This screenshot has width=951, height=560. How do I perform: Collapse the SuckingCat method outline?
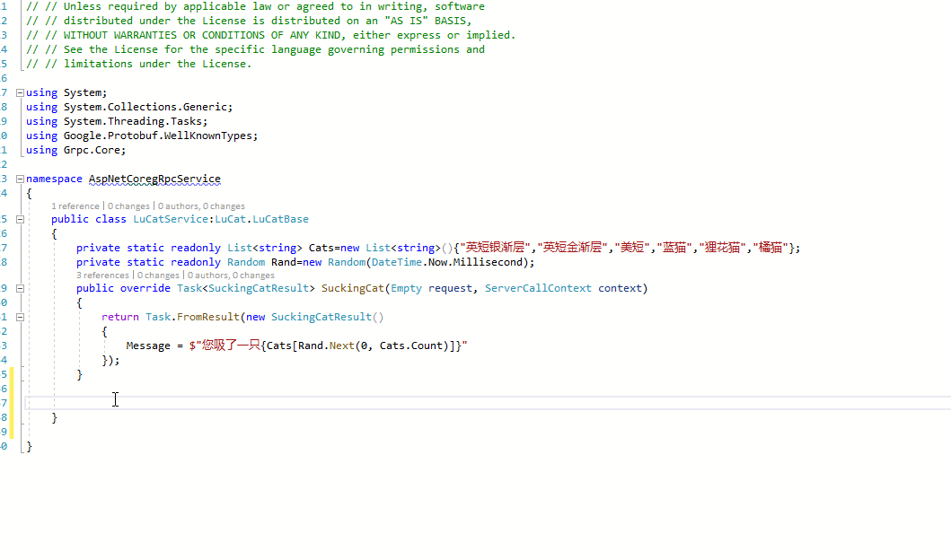point(20,288)
